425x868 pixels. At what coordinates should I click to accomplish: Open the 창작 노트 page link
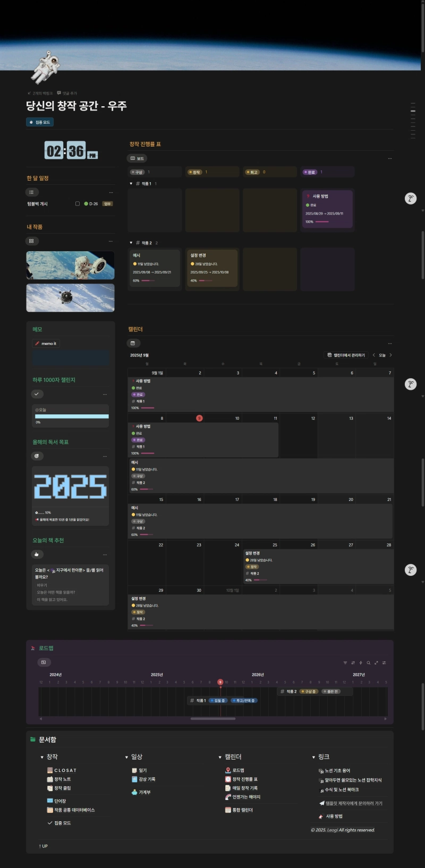coord(62,779)
